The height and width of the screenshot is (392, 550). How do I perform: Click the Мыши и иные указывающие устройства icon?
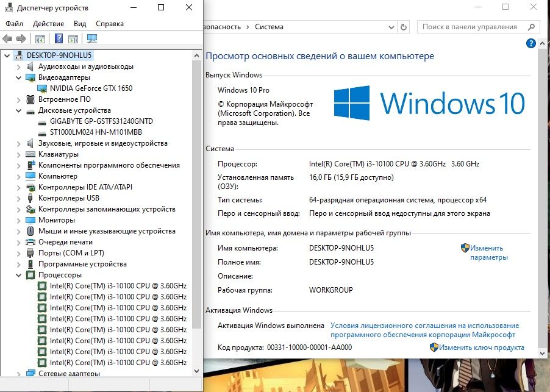coord(30,231)
